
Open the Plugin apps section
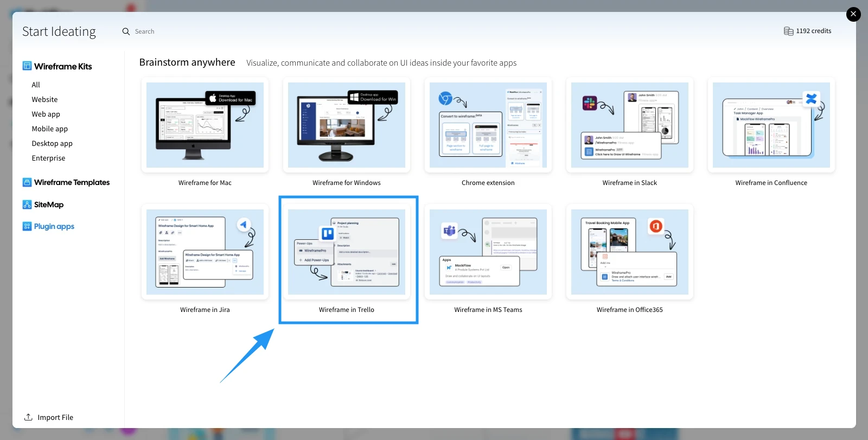tap(54, 226)
